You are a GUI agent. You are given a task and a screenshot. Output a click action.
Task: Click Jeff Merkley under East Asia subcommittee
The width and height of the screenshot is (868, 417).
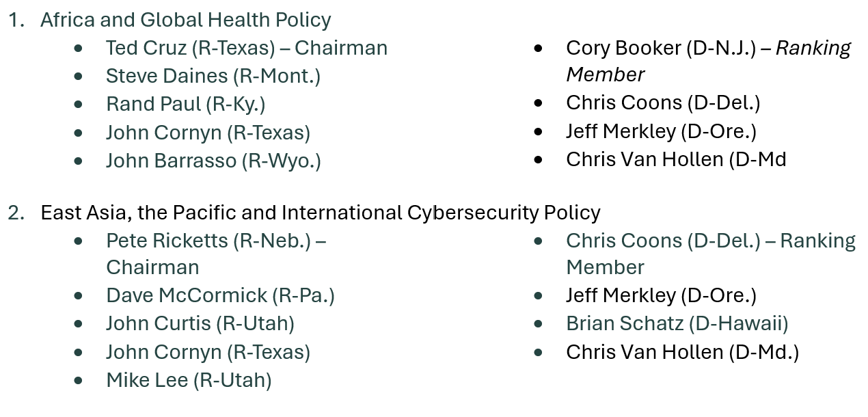point(661,295)
